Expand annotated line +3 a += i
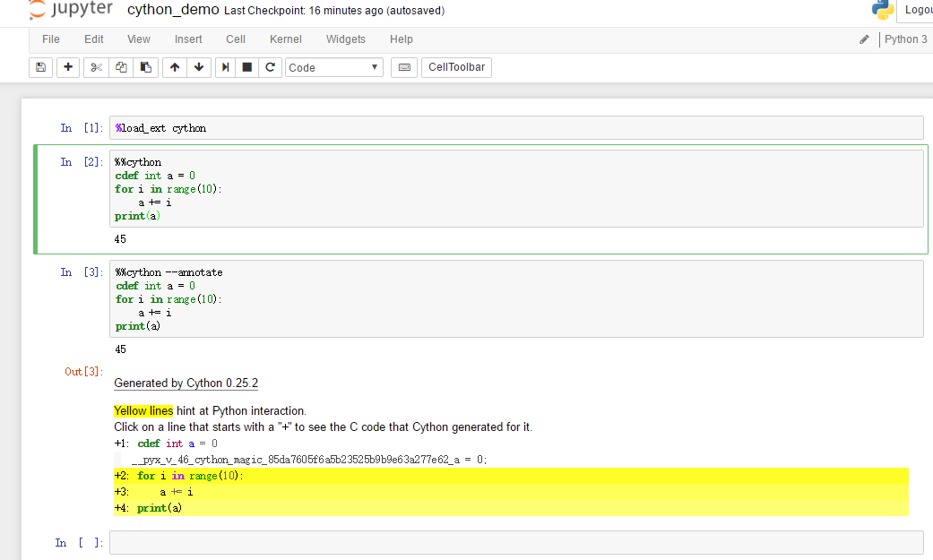This screenshot has width=933, height=560. (x=511, y=492)
